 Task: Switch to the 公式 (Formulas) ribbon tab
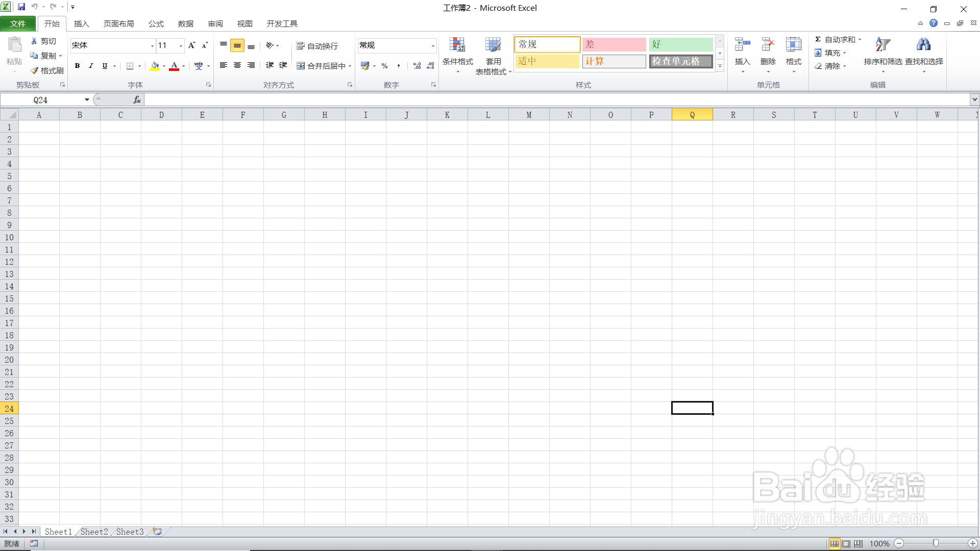(x=156, y=23)
